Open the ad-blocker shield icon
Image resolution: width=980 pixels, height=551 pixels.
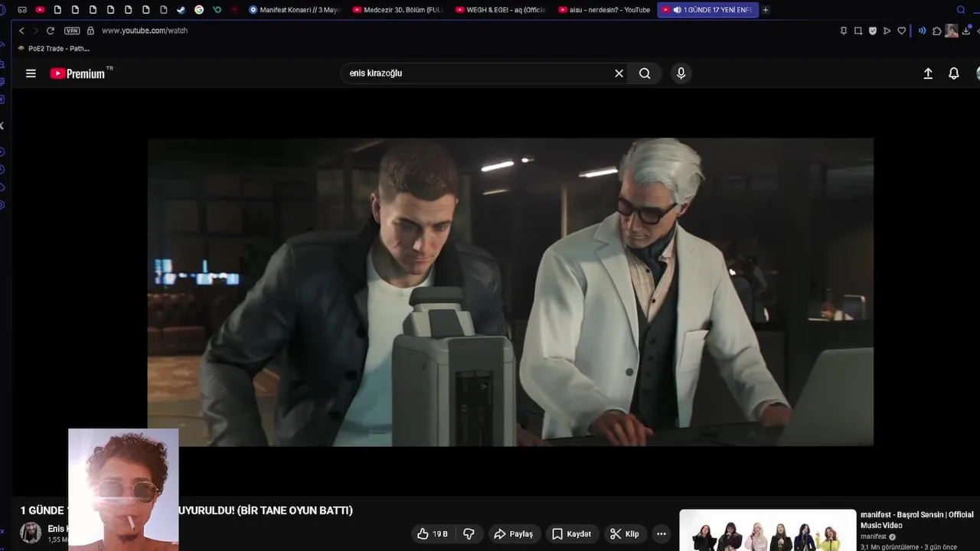(x=873, y=31)
